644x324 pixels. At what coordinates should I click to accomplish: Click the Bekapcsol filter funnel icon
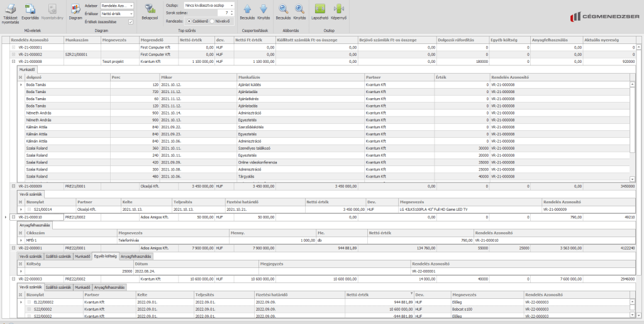pyautogui.click(x=150, y=9)
